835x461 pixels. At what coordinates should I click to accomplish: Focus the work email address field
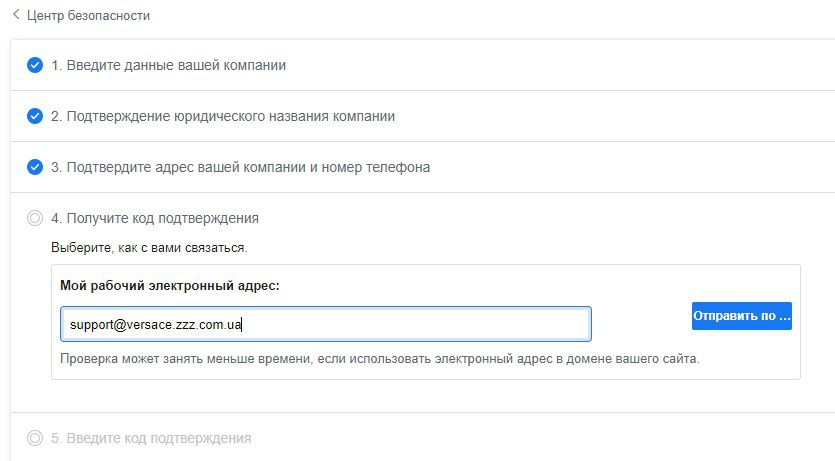tap(400, 325)
